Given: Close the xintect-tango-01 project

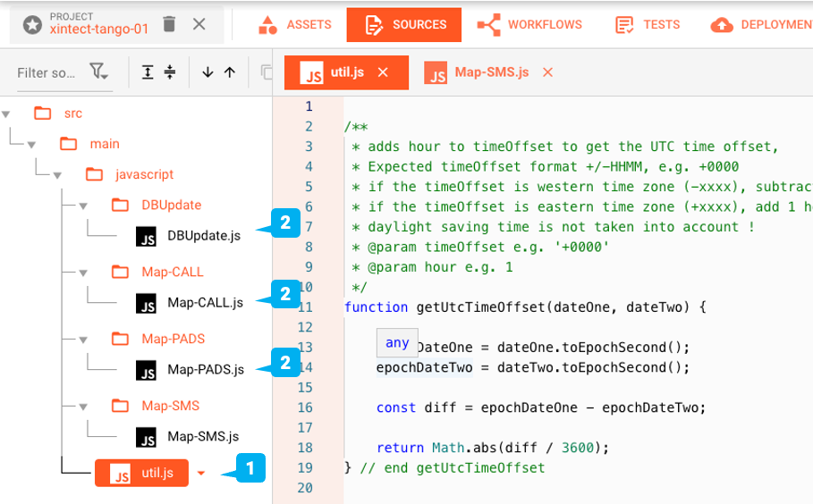Looking at the screenshot, I should click(x=199, y=24).
